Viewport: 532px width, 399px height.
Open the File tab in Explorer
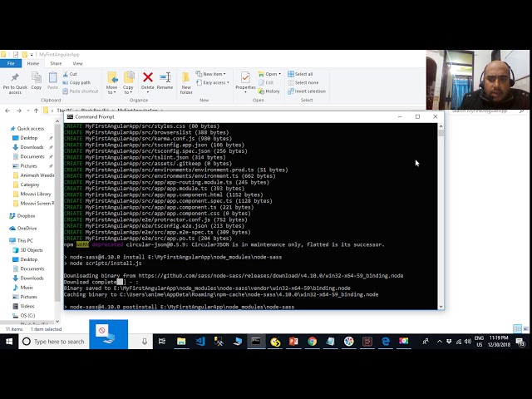pos(11,63)
